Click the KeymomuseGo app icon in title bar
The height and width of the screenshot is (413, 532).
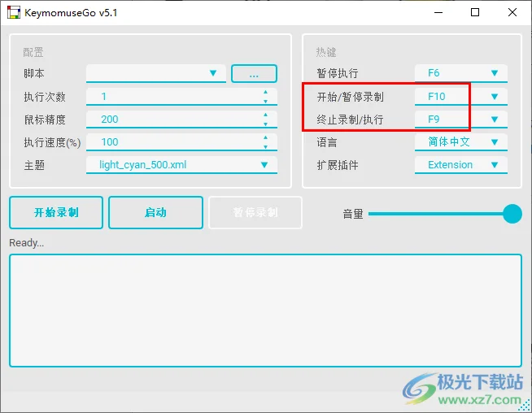(x=14, y=12)
